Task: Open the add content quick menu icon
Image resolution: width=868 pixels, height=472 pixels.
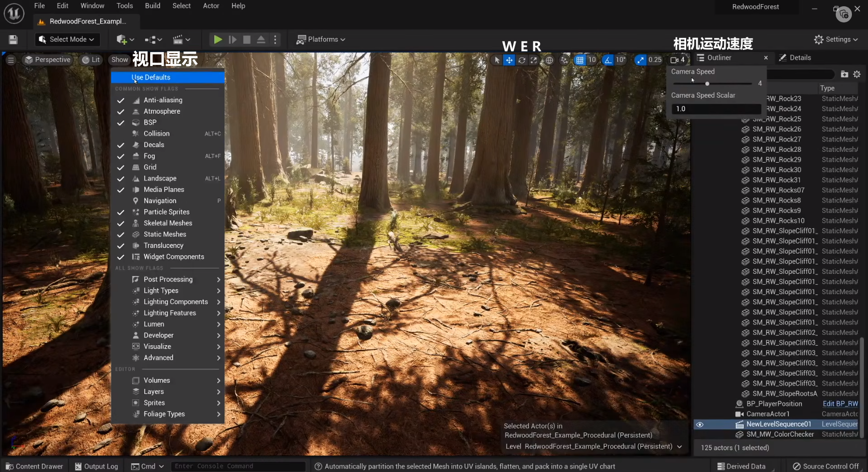Action: [125, 40]
